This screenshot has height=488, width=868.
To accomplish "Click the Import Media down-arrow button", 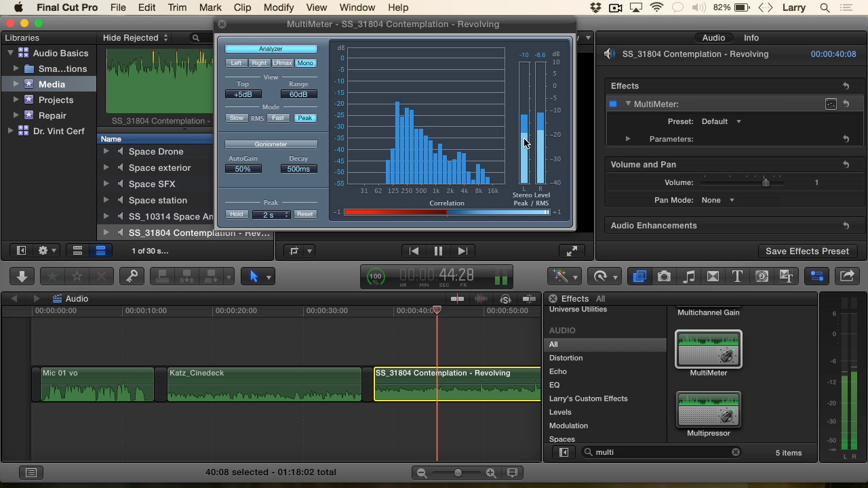I will [22, 277].
